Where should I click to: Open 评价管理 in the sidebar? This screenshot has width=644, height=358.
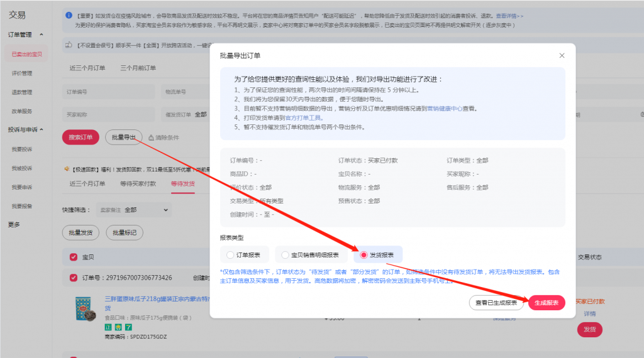tap(22, 73)
